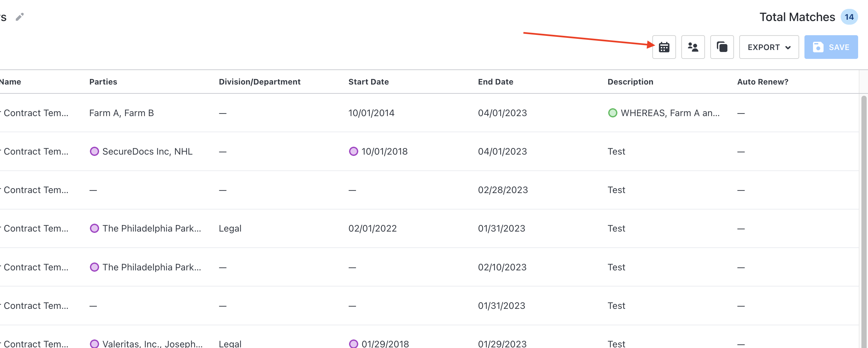The image size is (868, 348).
Task: Click the duplicate copy icon button
Action: pyautogui.click(x=722, y=47)
